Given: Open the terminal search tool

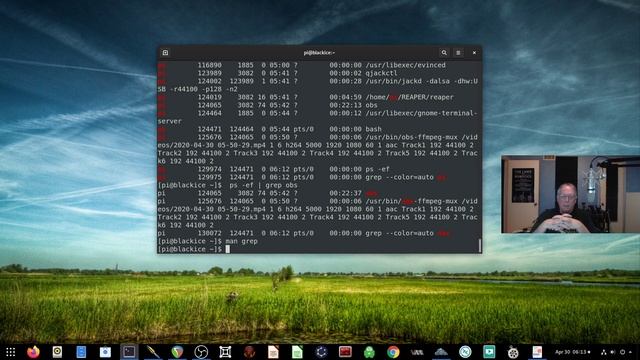Looking at the screenshot, I should tap(444, 53).
